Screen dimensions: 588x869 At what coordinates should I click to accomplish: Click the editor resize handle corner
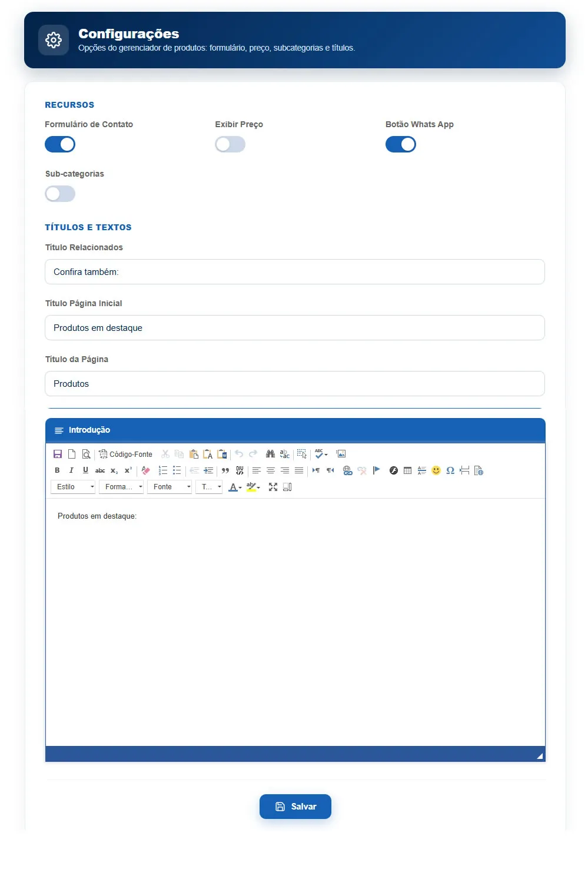click(x=540, y=756)
